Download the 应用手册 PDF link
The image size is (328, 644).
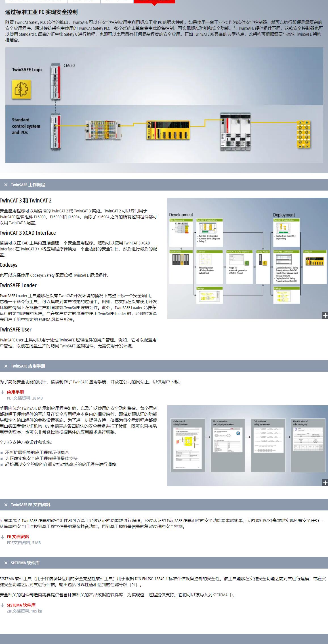point(16,392)
